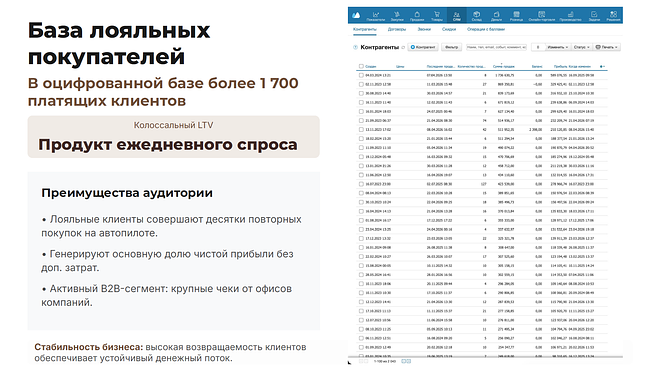Tick checkbox of row with 22 sales
The height and width of the screenshot is (371, 660).
coord(361,238)
